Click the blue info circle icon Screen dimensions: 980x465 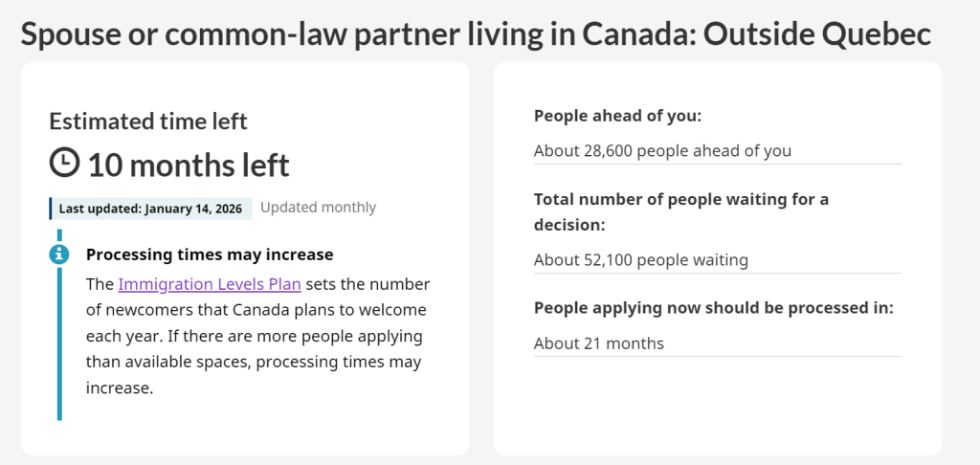click(x=59, y=255)
